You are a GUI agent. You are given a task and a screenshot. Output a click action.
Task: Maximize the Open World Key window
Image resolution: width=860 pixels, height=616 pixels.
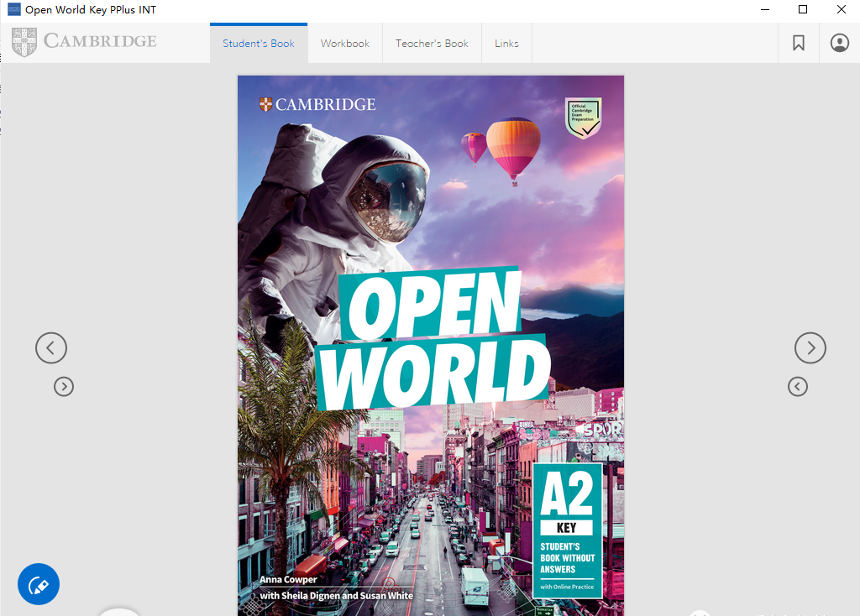pyautogui.click(x=803, y=9)
